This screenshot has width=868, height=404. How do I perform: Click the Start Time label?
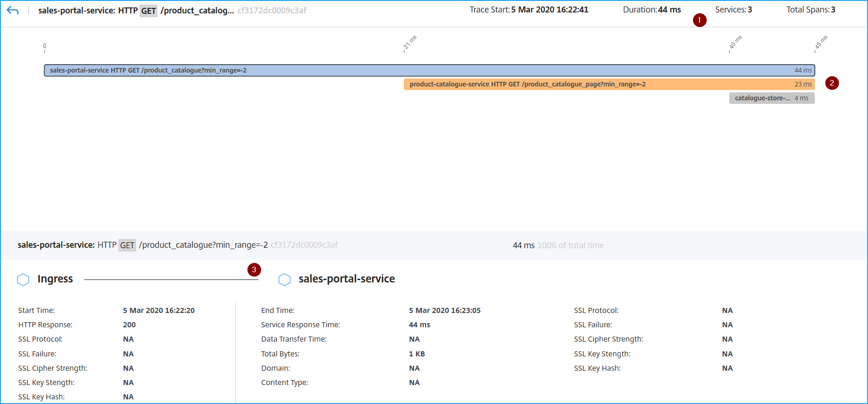[x=37, y=311]
